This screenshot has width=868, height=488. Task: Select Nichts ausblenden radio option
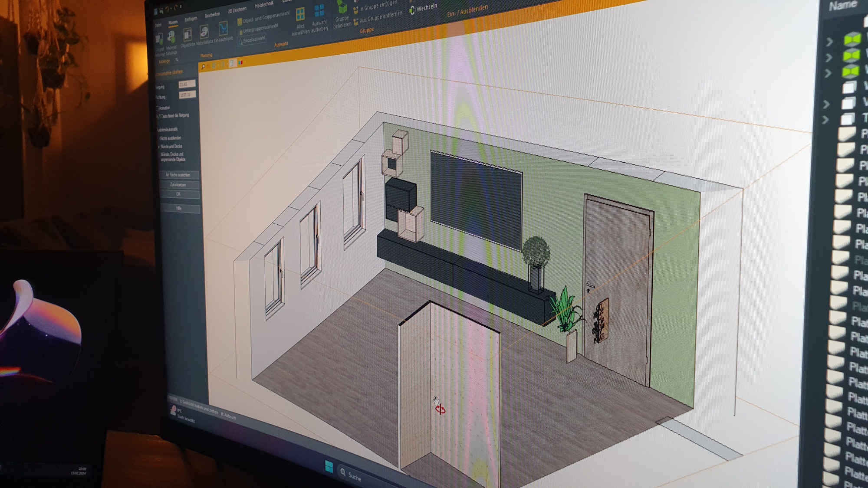tap(158, 138)
